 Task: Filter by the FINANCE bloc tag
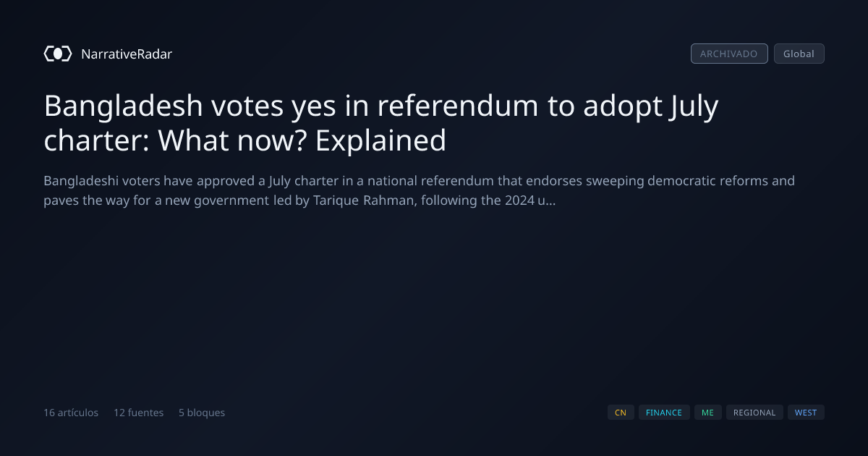tap(664, 413)
